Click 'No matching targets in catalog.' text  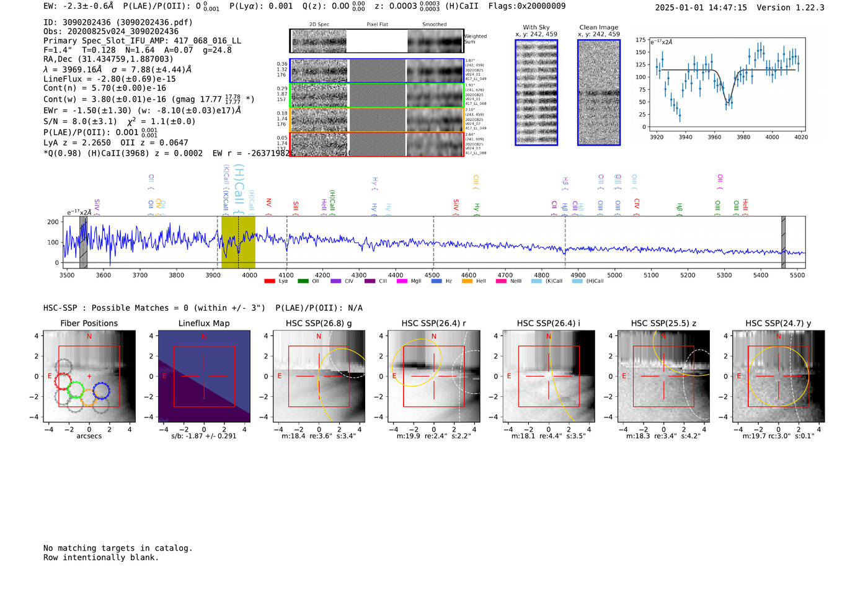click(x=118, y=548)
